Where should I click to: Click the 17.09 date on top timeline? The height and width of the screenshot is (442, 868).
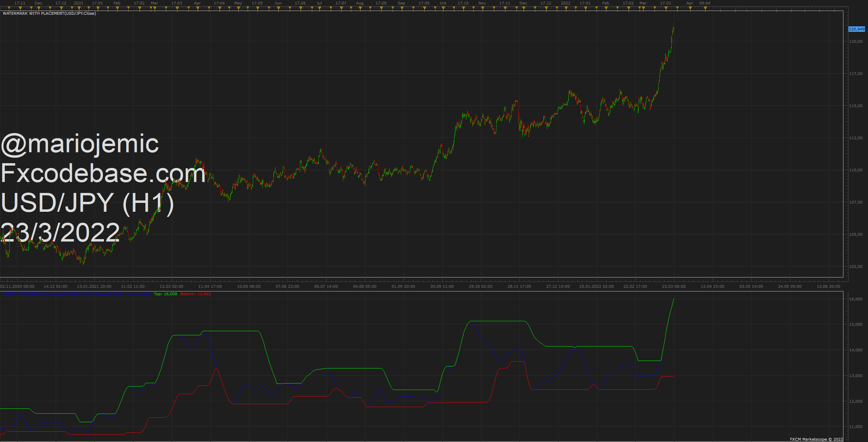coord(424,3)
